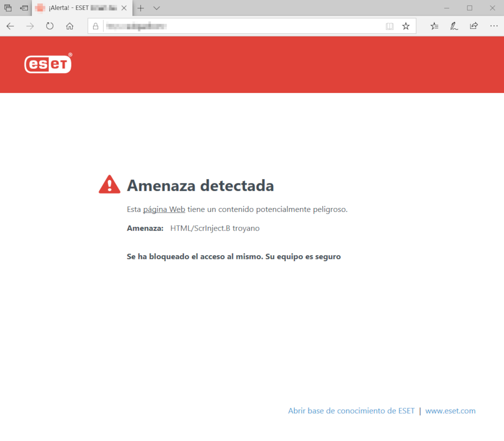Click the lock icon in the address bar
Image resolution: width=504 pixels, height=441 pixels.
pyautogui.click(x=95, y=26)
